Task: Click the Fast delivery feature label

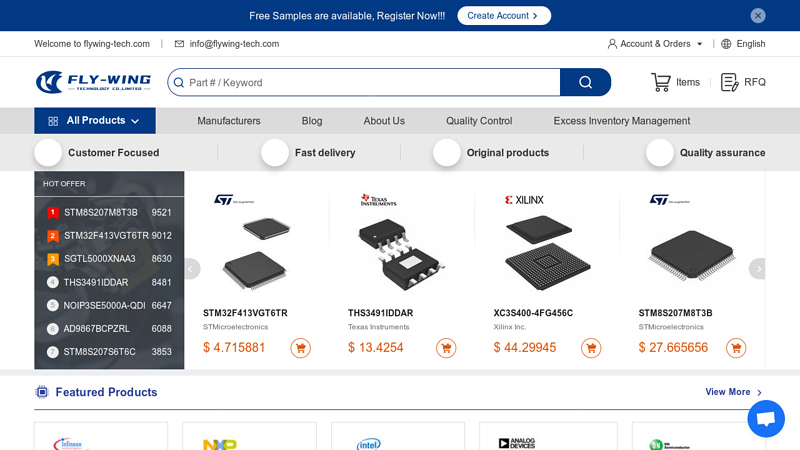Action: pyautogui.click(x=325, y=153)
